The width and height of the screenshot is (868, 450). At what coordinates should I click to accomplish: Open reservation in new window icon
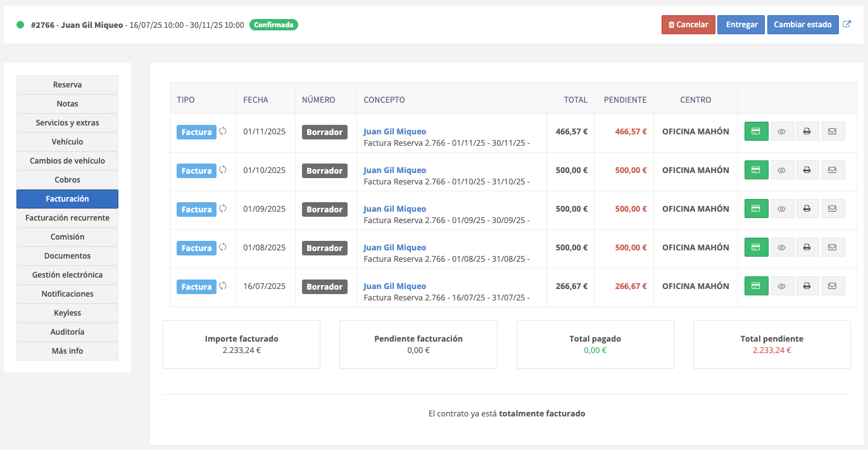[847, 24]
